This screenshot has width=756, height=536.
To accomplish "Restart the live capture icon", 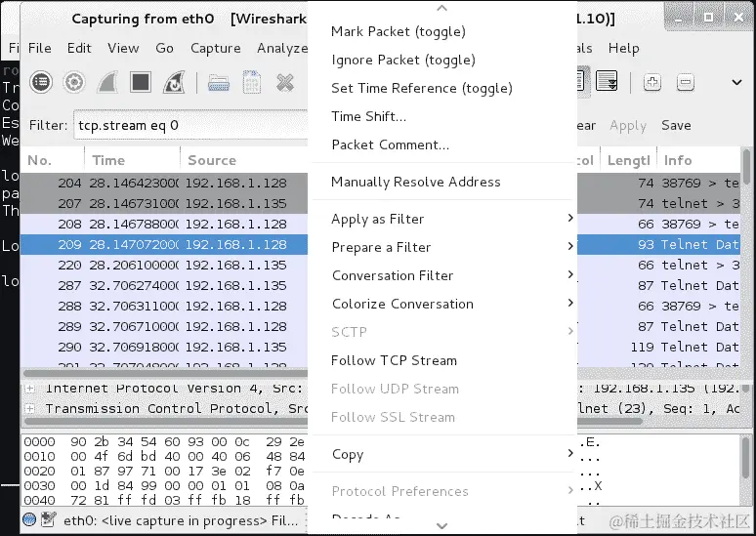I will point(174,82).
